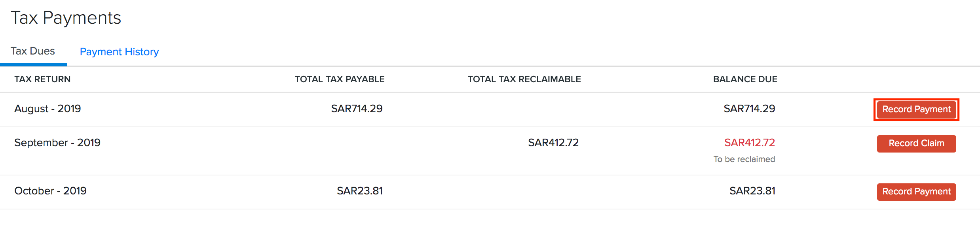Click the TAX RETURN column header
980x245 pixels.
(x=42, y=79)
